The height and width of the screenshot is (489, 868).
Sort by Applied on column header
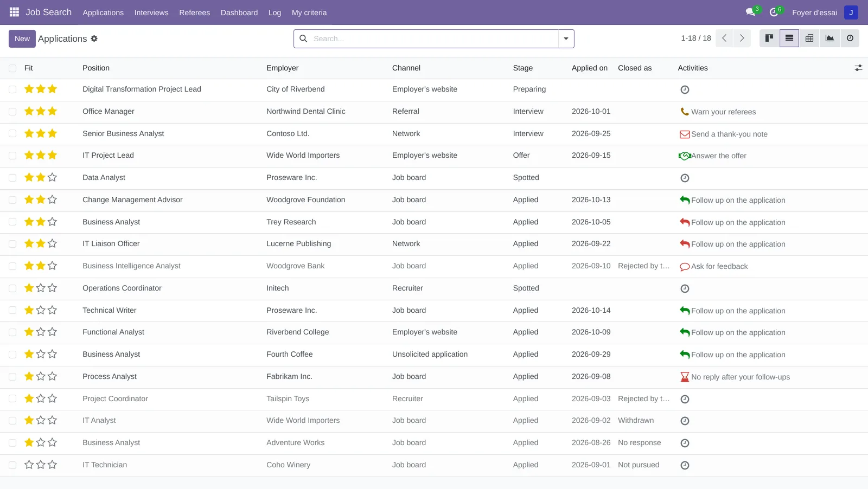coord(590,68)
